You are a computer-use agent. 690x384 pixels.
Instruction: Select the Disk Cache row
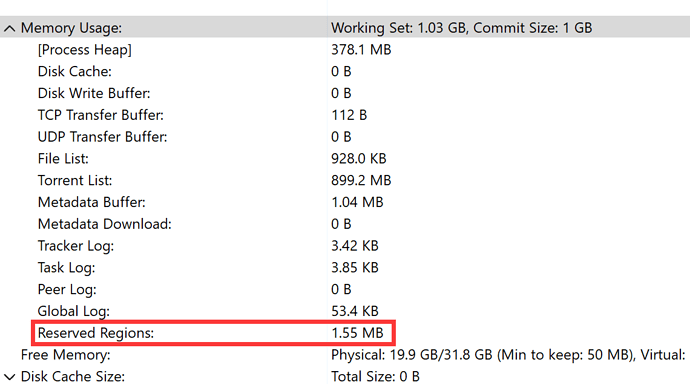coord(345,71)
